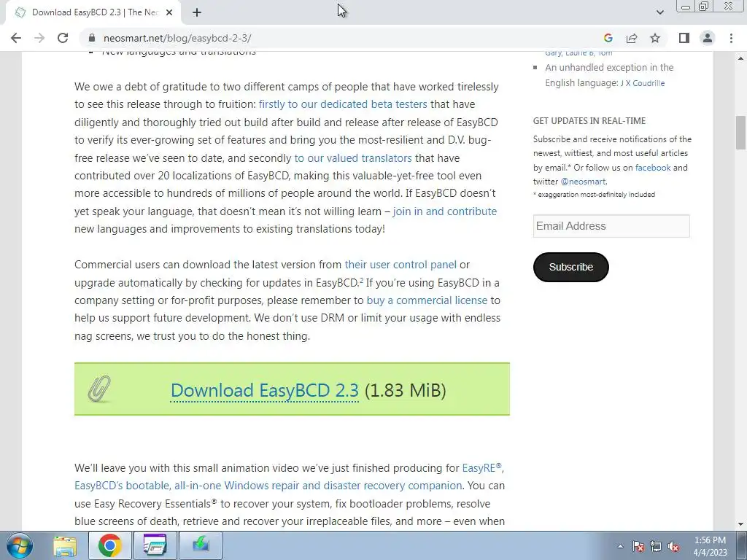747x560 pixels.
Task: Open a new browser tab
Action: tap(197, 12)
